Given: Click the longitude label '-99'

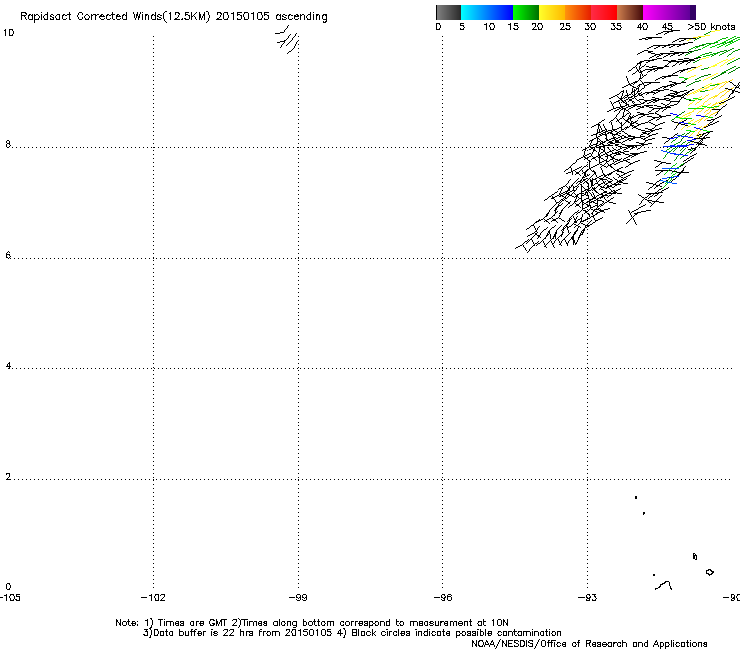Looking at the screenshot, I should (x=298, y=597).
